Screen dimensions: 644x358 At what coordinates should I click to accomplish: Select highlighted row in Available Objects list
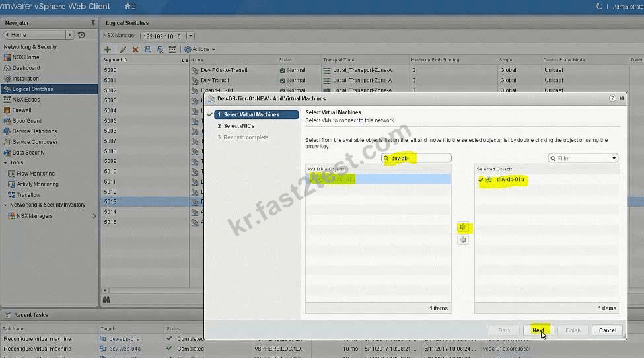378,180
